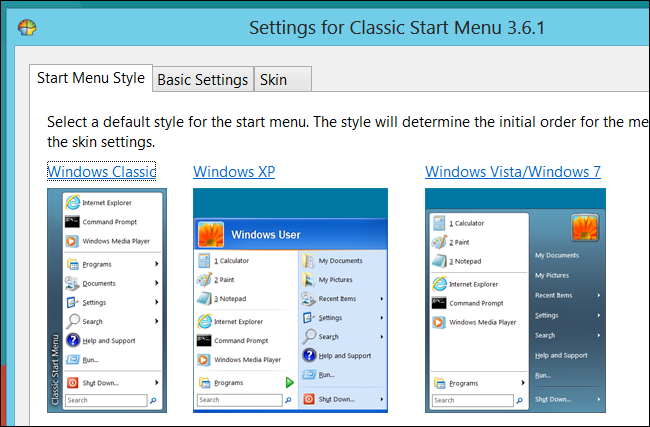Viewport: 650px width, 427px height.
Task: Expand Programs arrow in Windows 7 preview
Action: coord(523,383)
